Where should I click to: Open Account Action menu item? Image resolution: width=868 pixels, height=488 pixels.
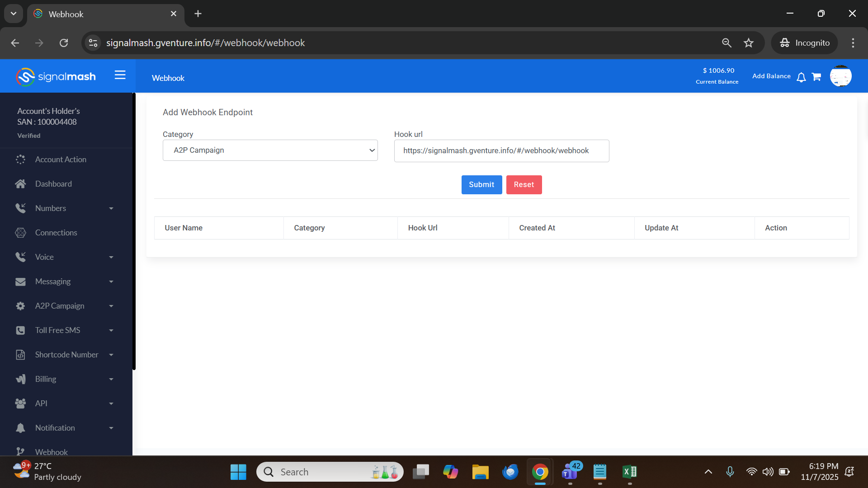click(61, 160)
